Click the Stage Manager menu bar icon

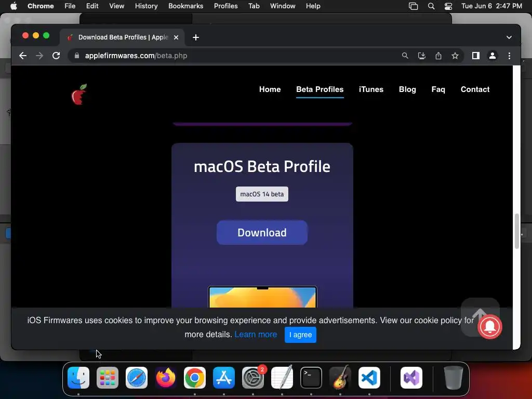(x=413, y=6)
